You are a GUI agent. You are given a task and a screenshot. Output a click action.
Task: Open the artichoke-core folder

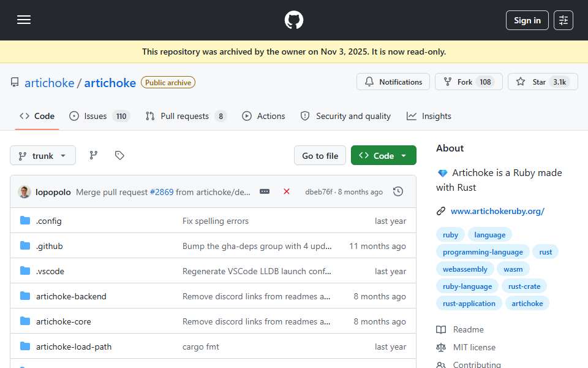[63, 321]
